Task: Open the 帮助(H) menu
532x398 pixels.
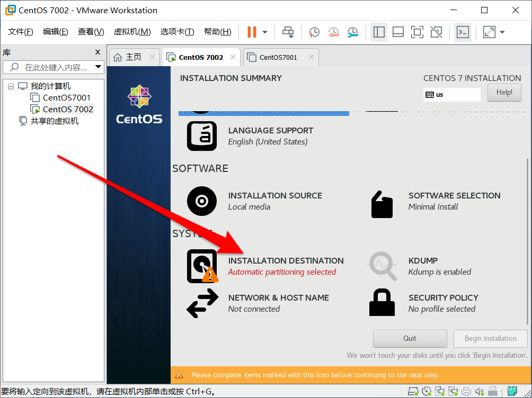Action: [x=217, y=32]
